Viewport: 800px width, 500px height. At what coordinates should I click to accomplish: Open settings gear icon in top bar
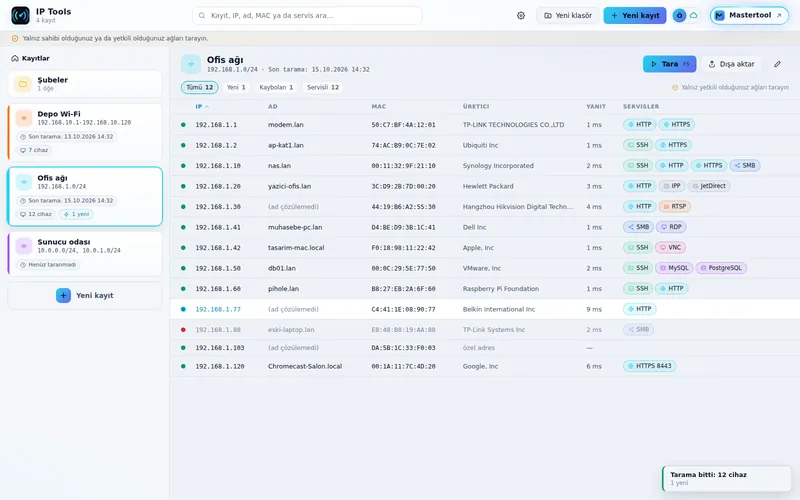pyautogui.click(x=520, y=15)
